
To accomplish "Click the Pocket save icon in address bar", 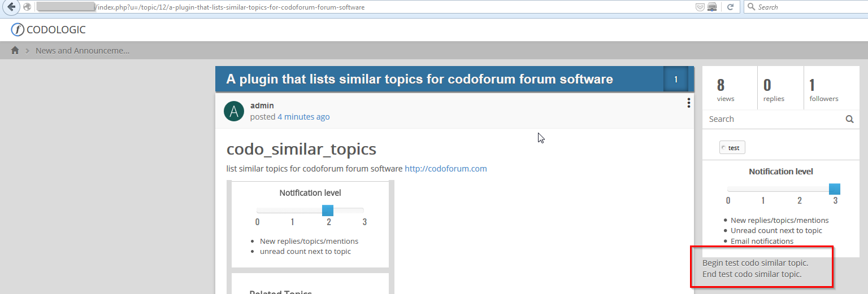I will tap(700, 7).
